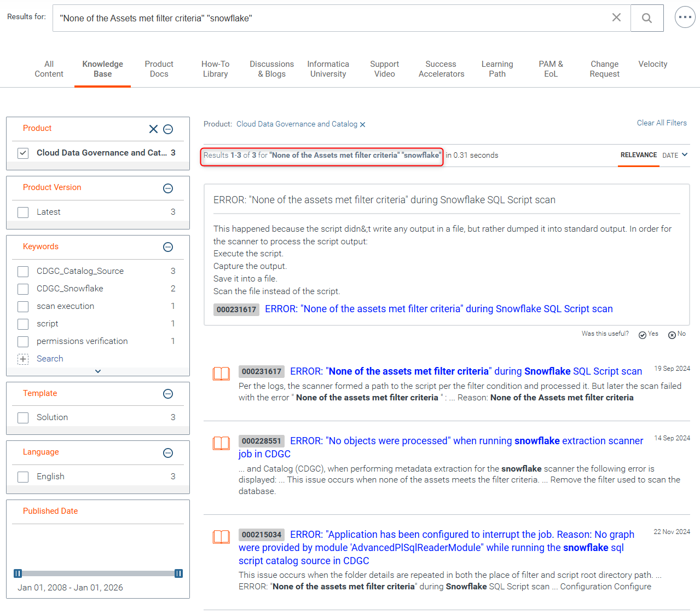The image size is (700, 614).
Task: Open result titled None of the assets dated 19 Sep 2024
Action: (x=466, y=371)
